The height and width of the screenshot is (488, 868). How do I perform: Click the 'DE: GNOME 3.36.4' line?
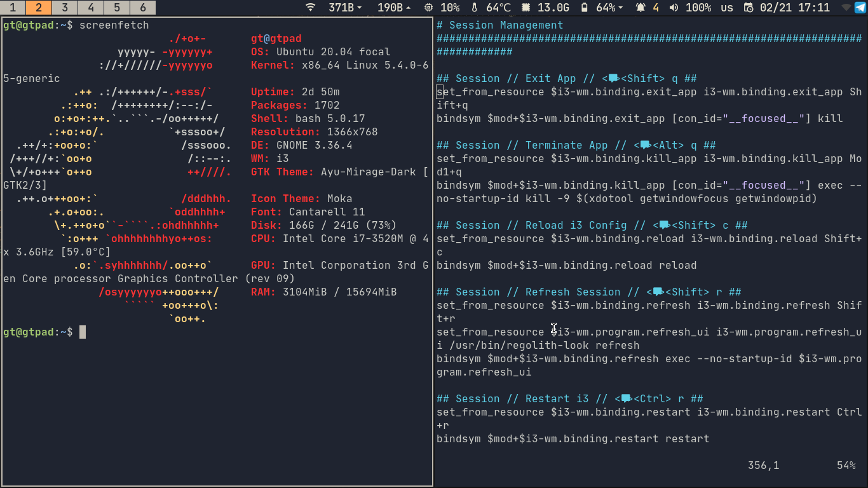(x=302, y=146)
